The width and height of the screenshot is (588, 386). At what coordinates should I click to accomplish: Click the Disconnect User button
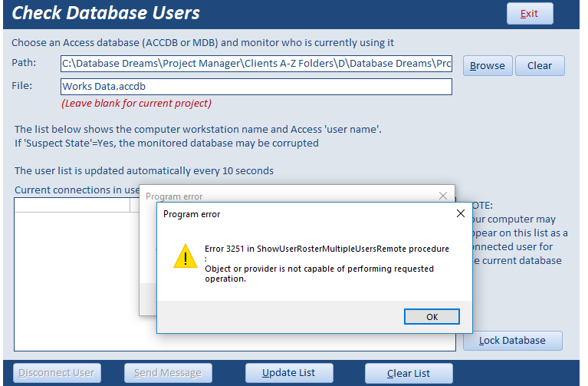click(57, 373)
